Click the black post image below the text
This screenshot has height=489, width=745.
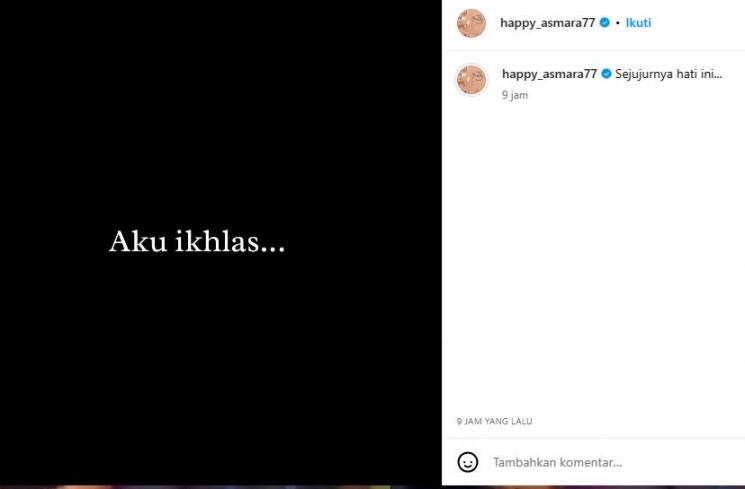(220, 371)
